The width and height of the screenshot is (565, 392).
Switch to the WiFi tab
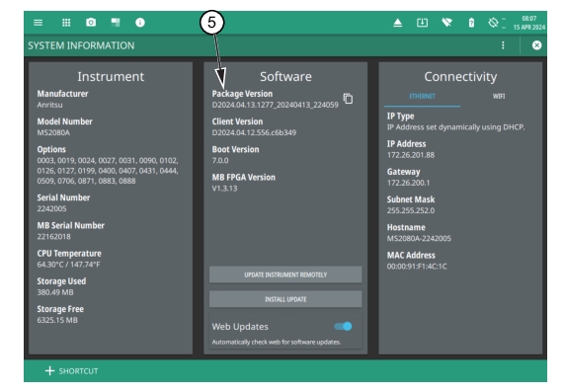click(499, 97)
